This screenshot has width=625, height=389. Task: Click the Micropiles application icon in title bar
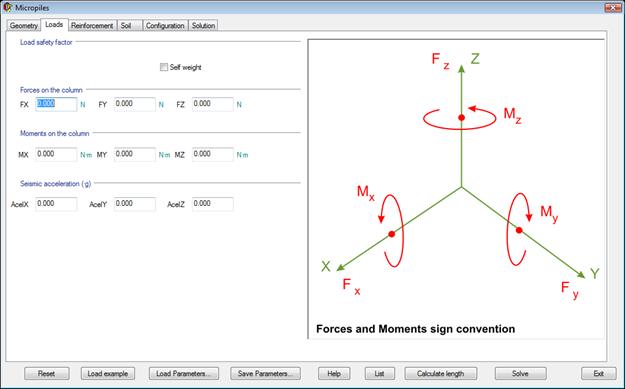click(8, 7)
